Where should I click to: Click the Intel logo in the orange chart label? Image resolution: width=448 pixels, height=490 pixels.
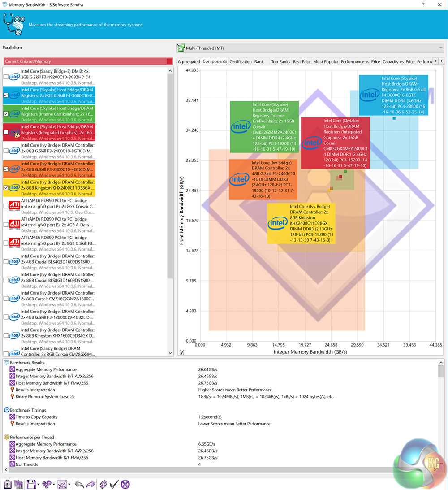[239, 179]
